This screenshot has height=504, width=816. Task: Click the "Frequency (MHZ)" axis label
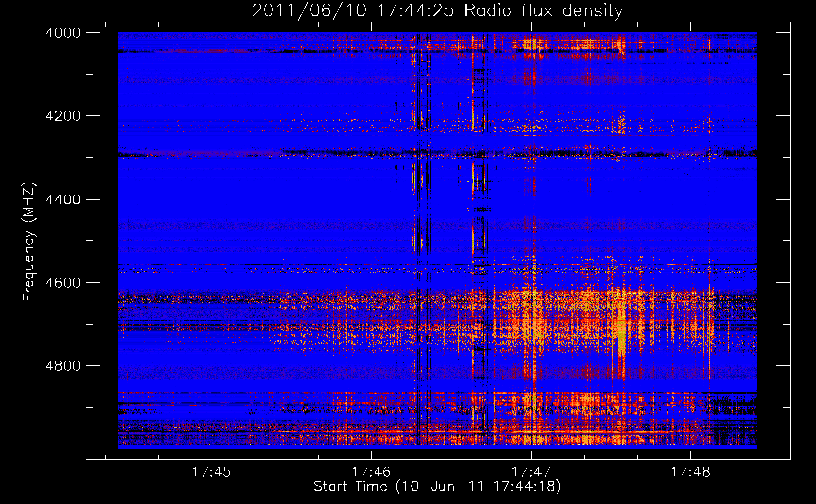click(29, 242)
